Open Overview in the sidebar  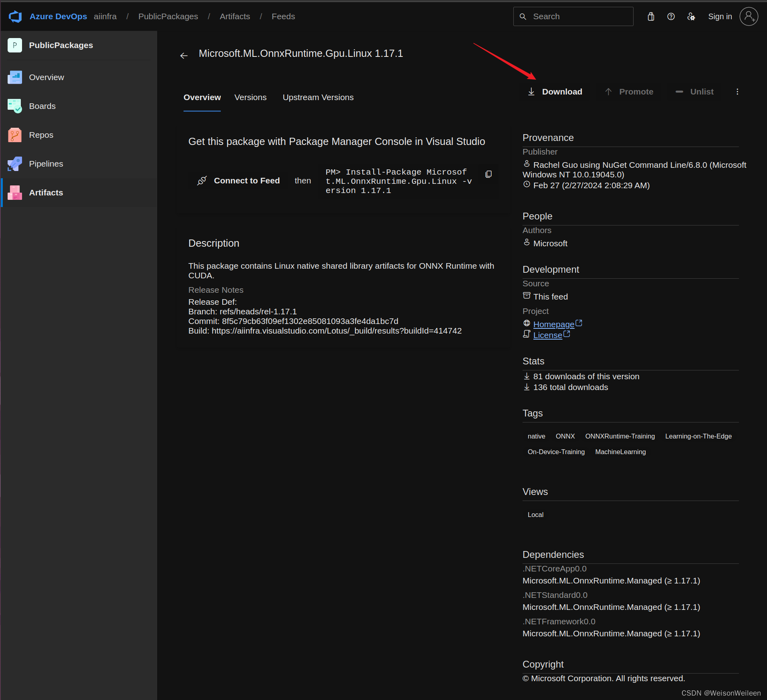pyautogui.click(x=79, y=77)
